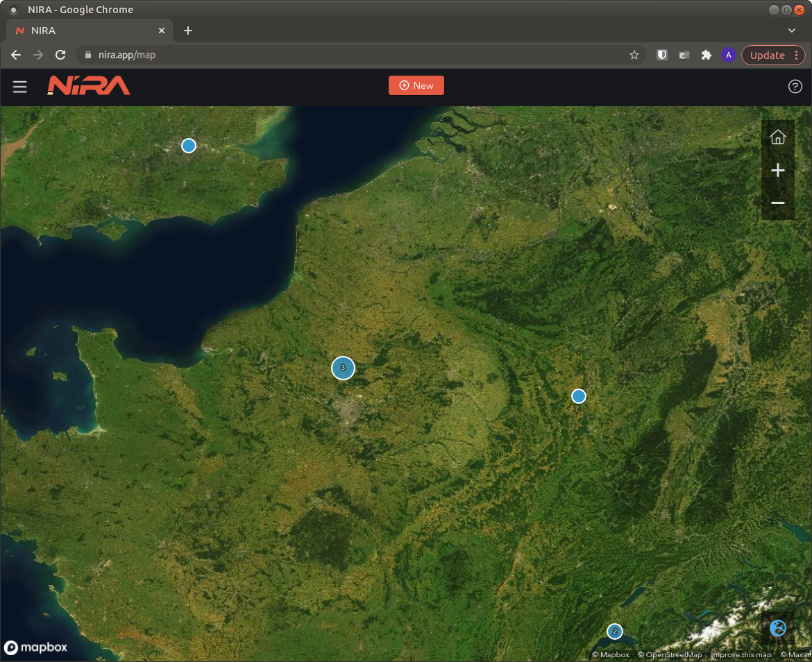The image size is (812, 662).
Task: Click the NIRA logo
Action: [89, 86]
